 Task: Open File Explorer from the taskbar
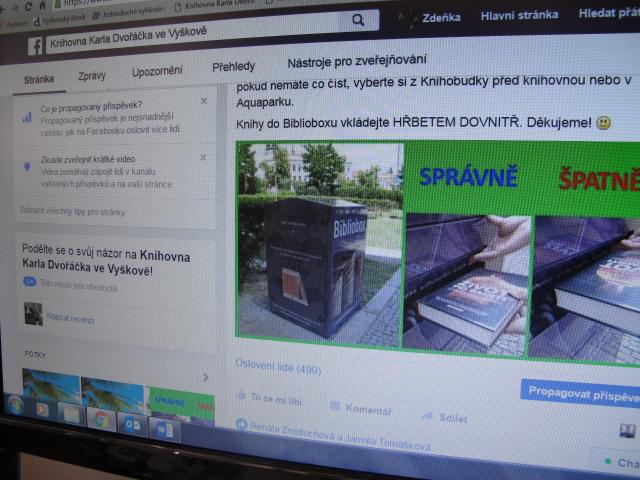tap(72, 414)
